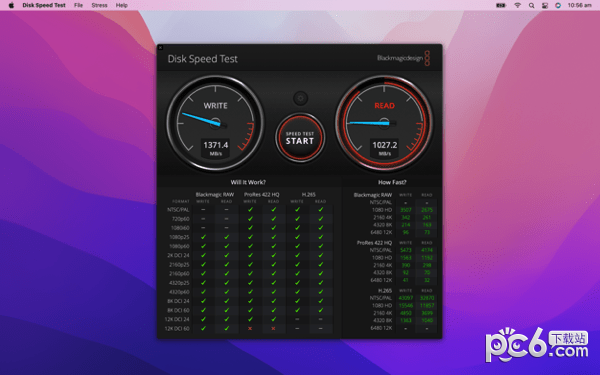Click the 12K DCI 60 format row label
This screenshot has width=600, height=375.
coord(177,328)
